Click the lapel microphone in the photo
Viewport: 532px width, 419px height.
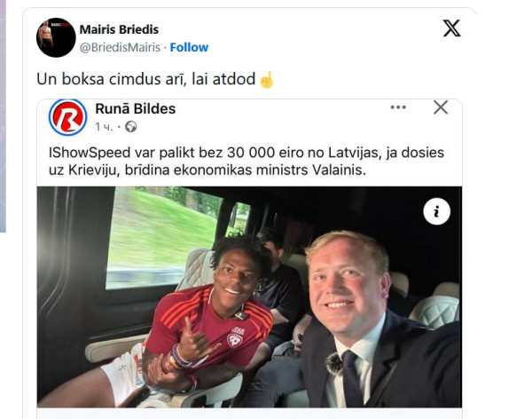(x=334, y=363)
